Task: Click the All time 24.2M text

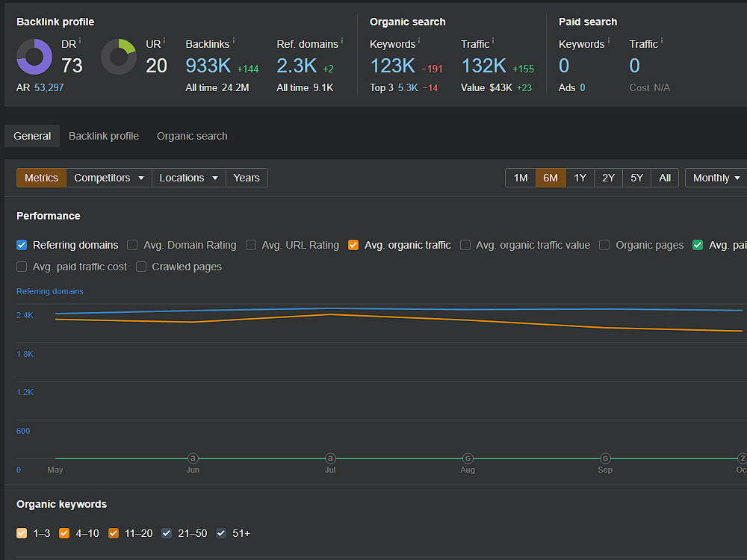Action: click(217, 87)
